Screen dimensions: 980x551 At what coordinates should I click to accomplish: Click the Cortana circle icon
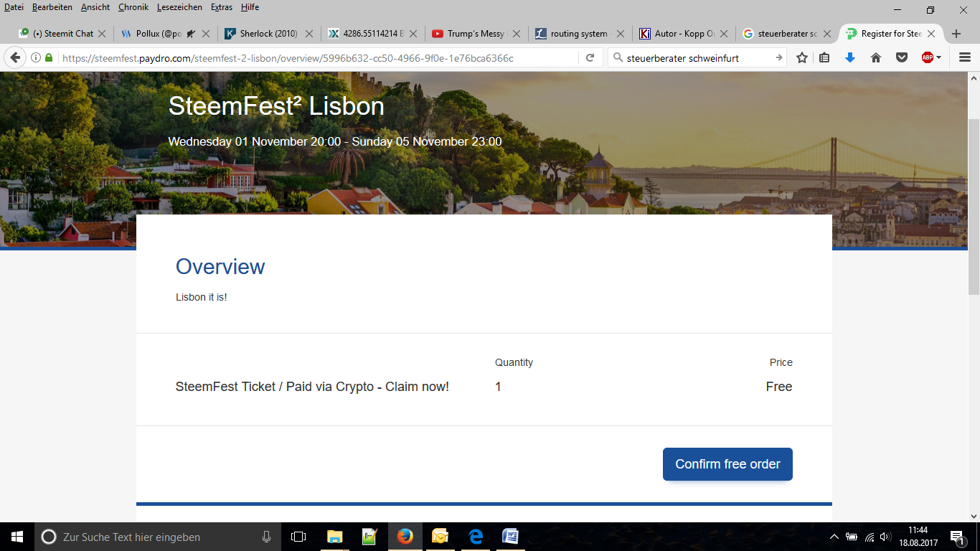coord(49,537)
